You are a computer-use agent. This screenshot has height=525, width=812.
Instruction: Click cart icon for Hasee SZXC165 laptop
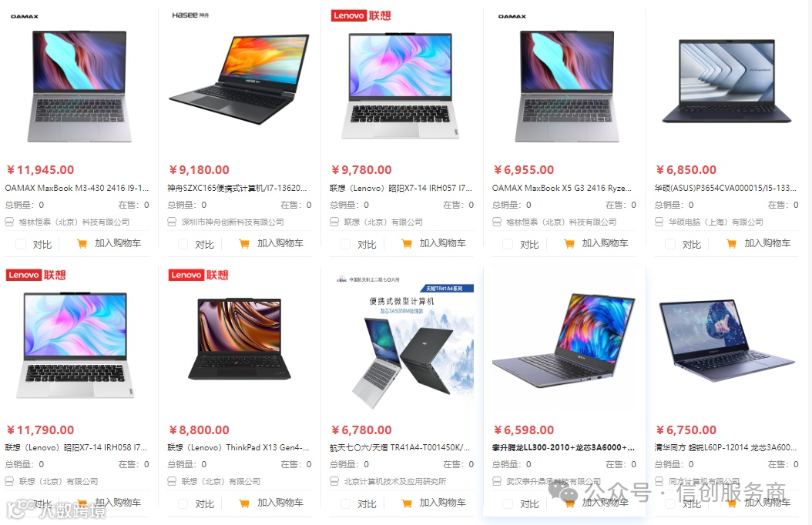pyautogui.click(x=244, y=243)
